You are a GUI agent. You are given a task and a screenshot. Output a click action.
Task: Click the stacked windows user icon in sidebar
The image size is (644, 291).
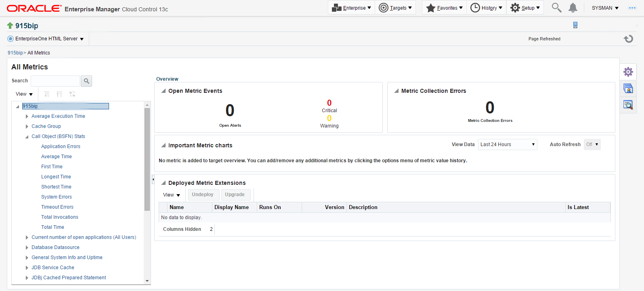tap(628, 88)
